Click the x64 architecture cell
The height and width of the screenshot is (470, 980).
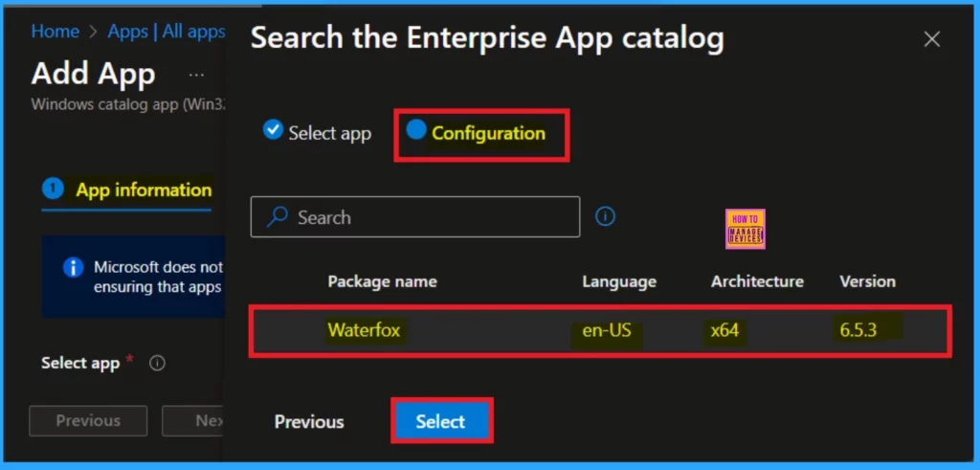(725, 330)
